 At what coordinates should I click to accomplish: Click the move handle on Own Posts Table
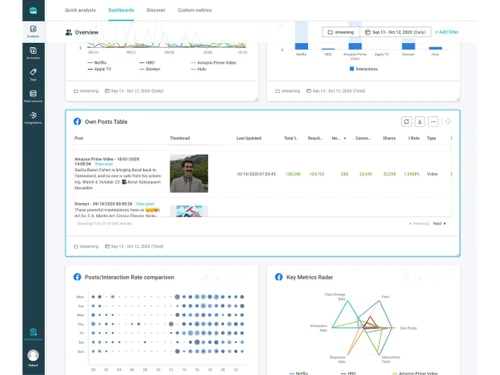point(448,122)
